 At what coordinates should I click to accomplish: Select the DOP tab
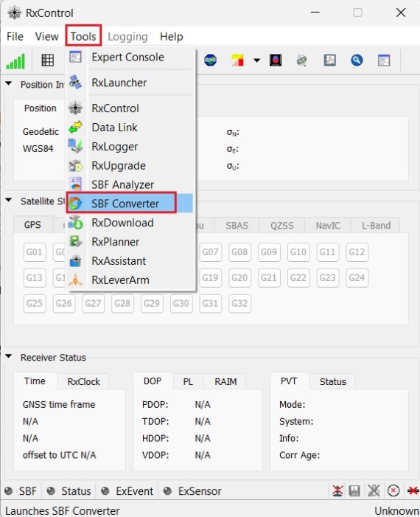(x=153, y=381)
